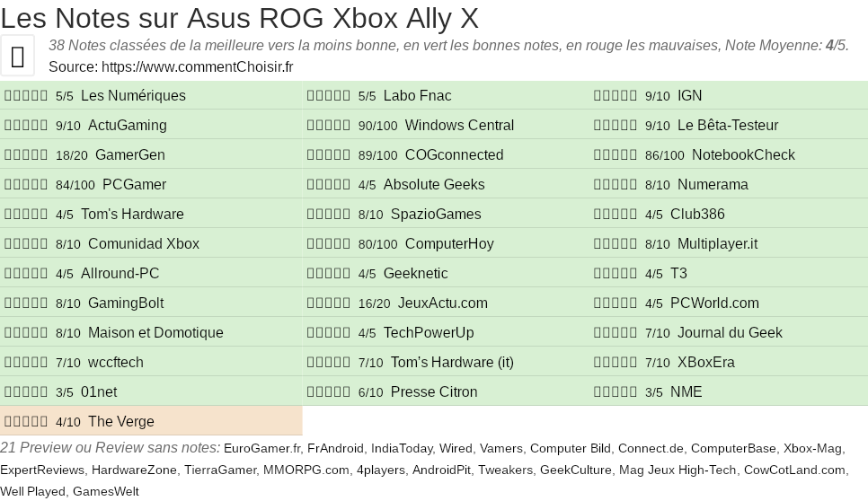The height and width of the screenshot is (501, 868).
Task: Click the square icon beside the ratings summary
Action: click(17, 56)
